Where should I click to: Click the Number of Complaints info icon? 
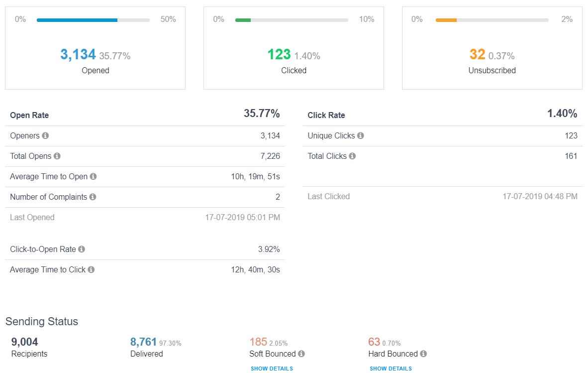93,197
